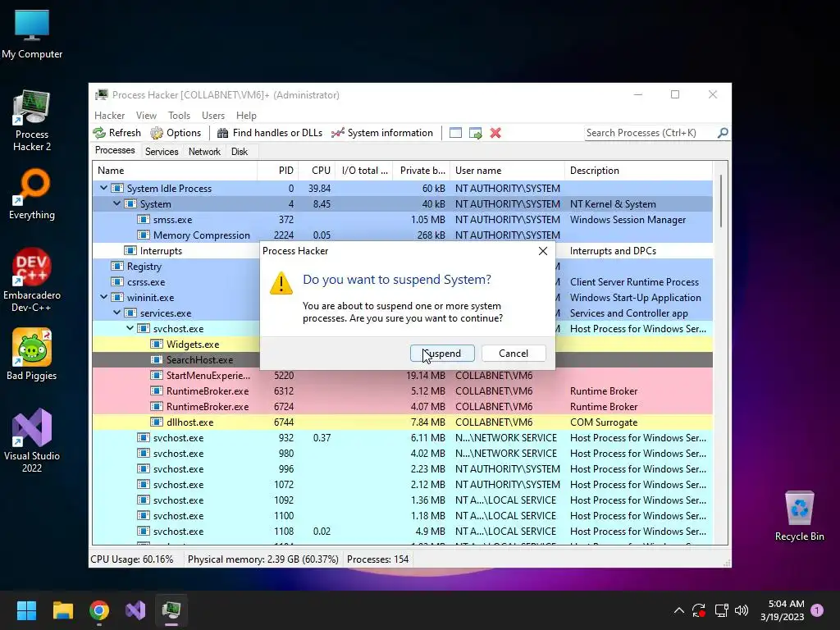Click the red X terminate window icon
This screenshot has width=840, height=630.
click(x=495, y=133)
